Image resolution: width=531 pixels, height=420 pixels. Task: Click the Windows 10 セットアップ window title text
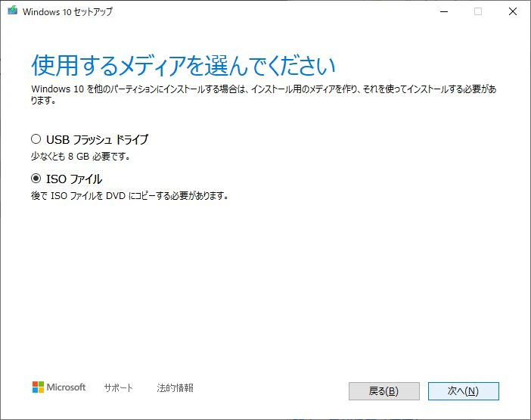[68, 11]
